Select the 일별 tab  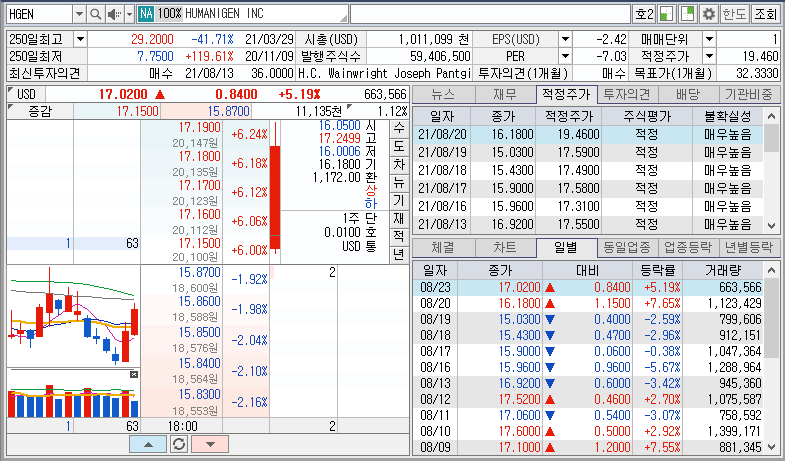point(566,247)
